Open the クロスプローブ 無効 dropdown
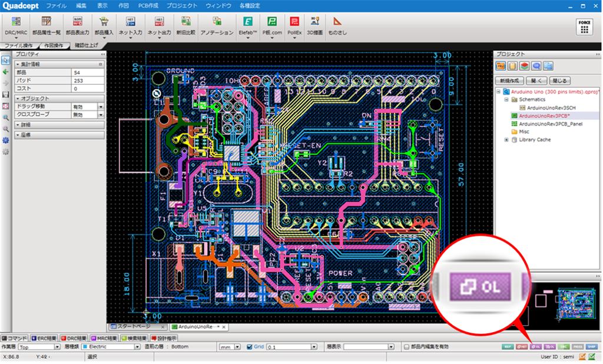Viewport: 603px width, 364px height. [x=101, y=115]
